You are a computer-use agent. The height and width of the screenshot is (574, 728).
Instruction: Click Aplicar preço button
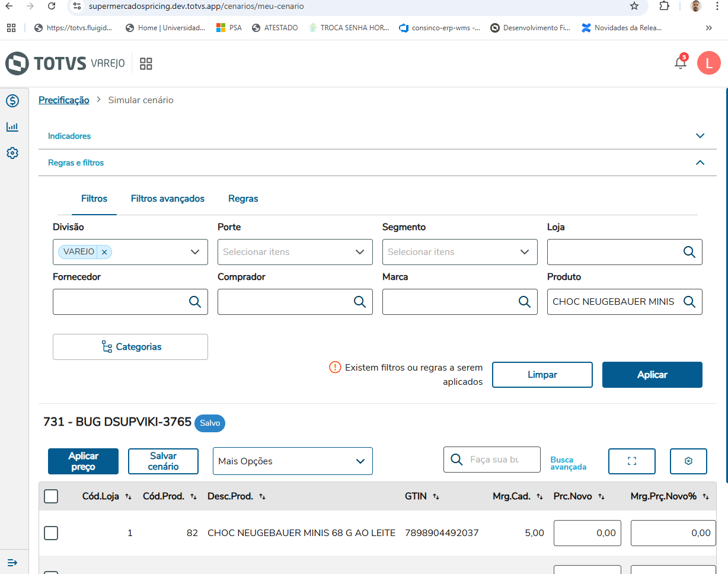(x=83, y=461)
